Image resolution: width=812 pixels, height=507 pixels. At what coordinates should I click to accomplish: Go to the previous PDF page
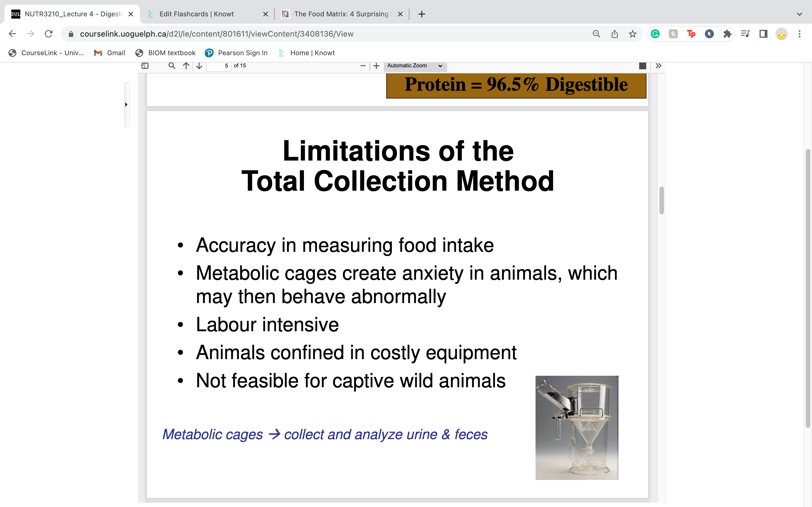click(186, 66)
